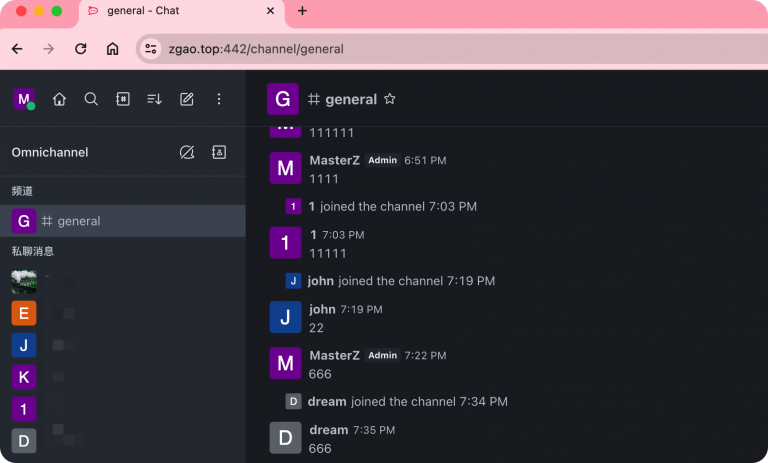The width and height of the screenshot is (768, 463).
Task: Click the browser home button
Action: [112, 48]
